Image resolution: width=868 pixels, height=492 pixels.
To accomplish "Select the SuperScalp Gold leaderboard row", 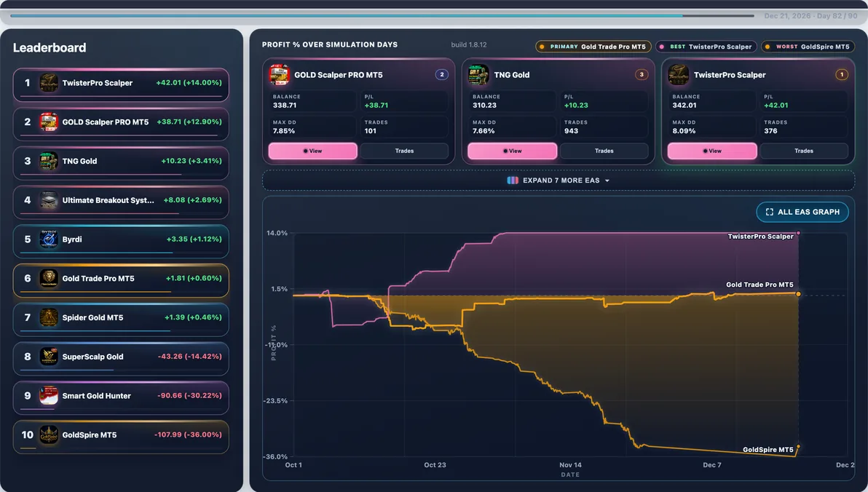I will tap(121, 359).
